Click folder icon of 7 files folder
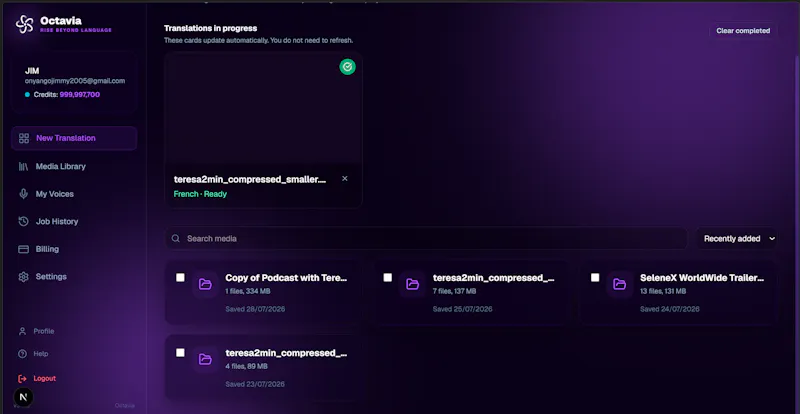The image size is (800, 414). pos(412,284)
